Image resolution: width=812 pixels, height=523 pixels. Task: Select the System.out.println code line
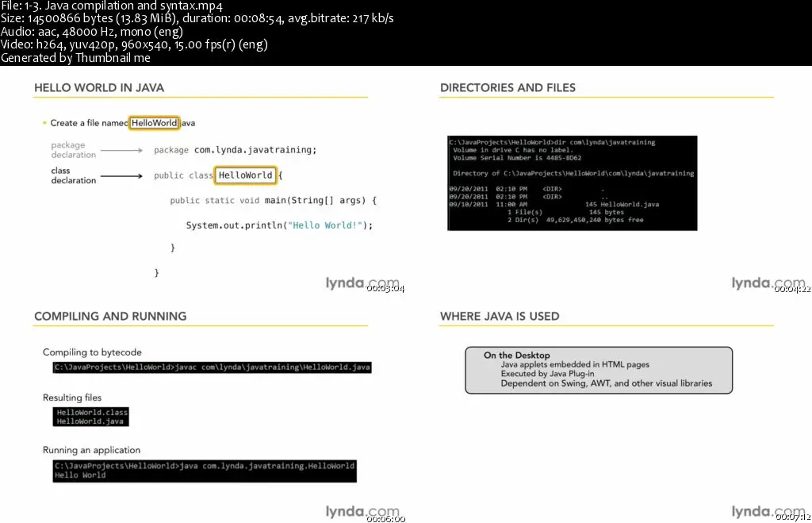click(x=280, y=225)
